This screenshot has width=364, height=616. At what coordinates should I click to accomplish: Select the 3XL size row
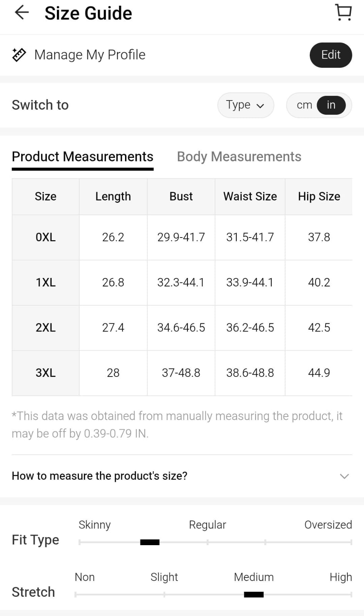pyautogui.click(x=45, y=373)
